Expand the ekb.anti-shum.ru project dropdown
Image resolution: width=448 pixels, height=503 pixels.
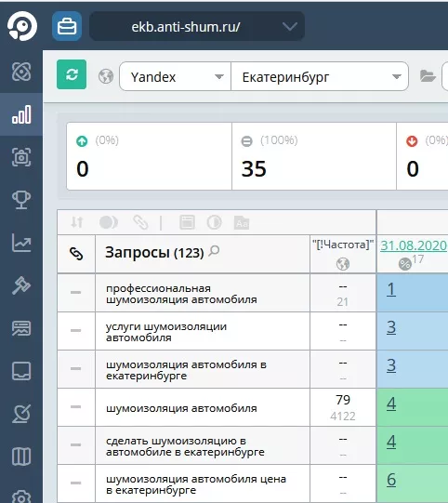[x=197, y=26]
